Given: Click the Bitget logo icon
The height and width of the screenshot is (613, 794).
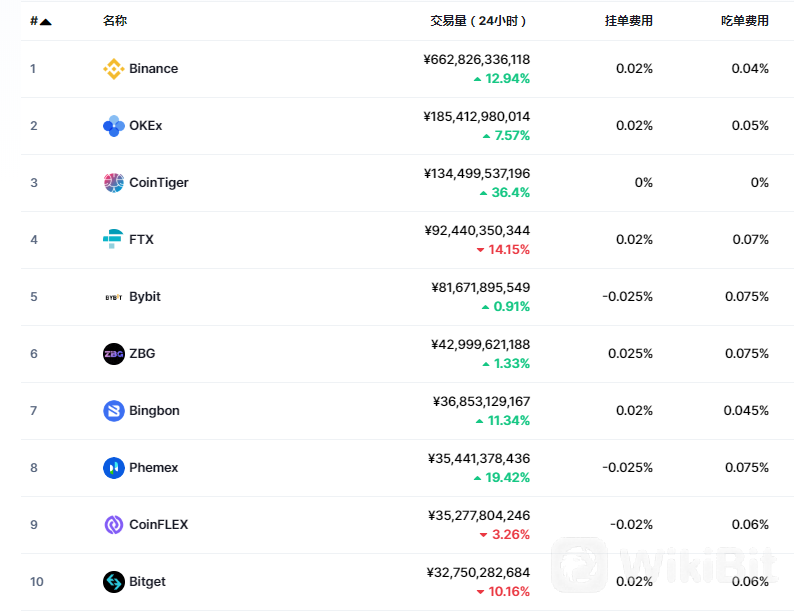Looking at the screenshot, I should click(113, 582).
